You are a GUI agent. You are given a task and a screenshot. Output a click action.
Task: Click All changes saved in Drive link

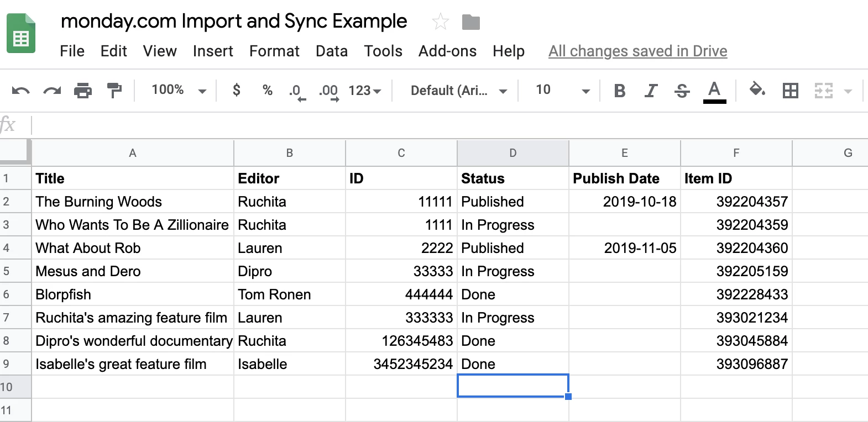(x=637, y=51)
